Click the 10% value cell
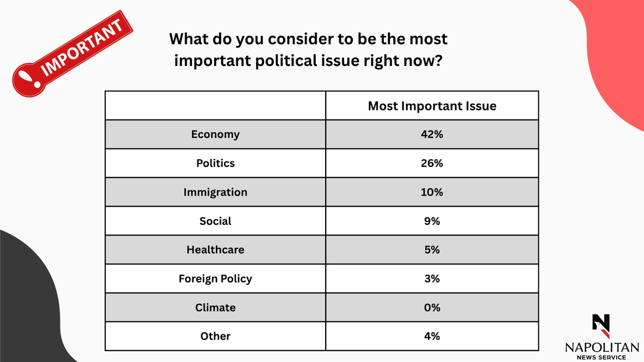644x362 pixels. point(432,192)
